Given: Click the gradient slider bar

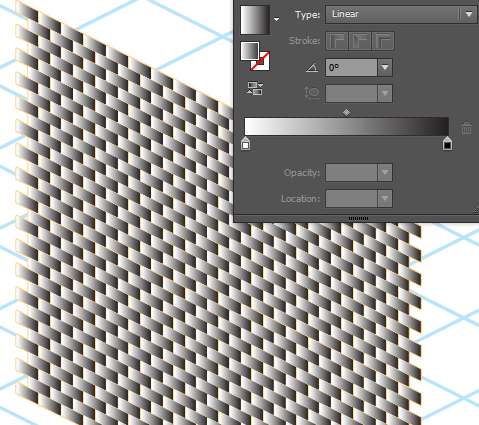Looking at the screenshot, I should pyautogui.click(x=347, y=126).
